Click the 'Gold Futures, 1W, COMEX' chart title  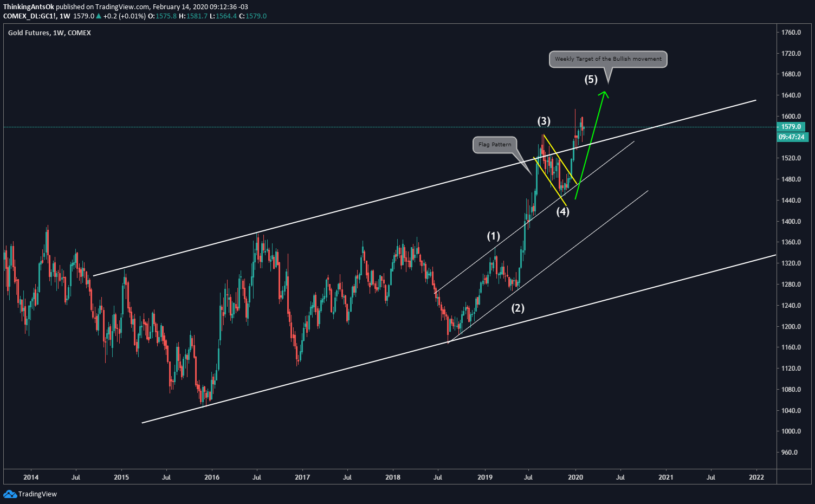pos(49,33)
